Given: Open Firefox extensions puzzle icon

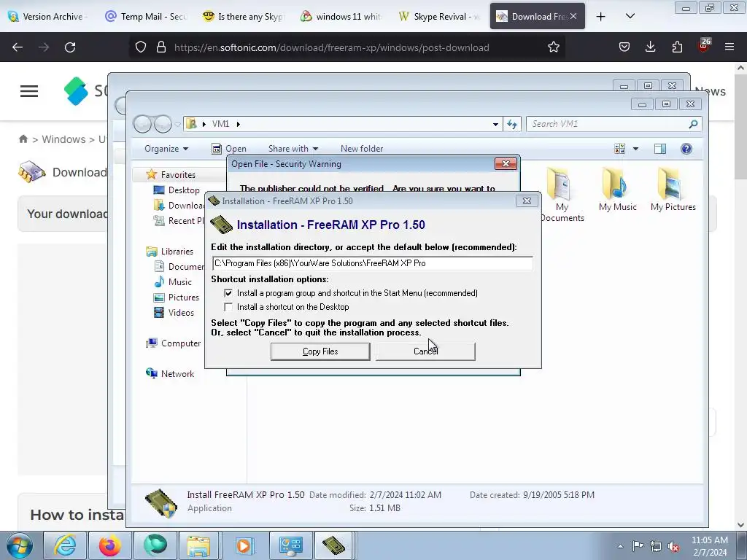Looking at the screenshot, I should coord(677,47).
